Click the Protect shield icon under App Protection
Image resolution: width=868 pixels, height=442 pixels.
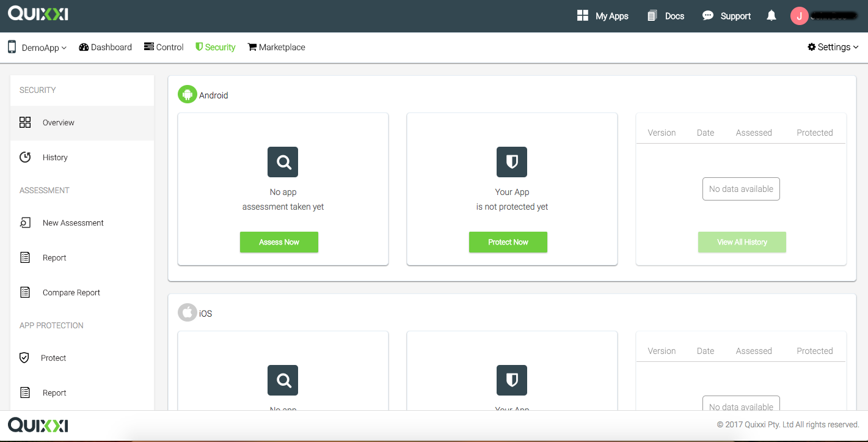tap(25, 358)
